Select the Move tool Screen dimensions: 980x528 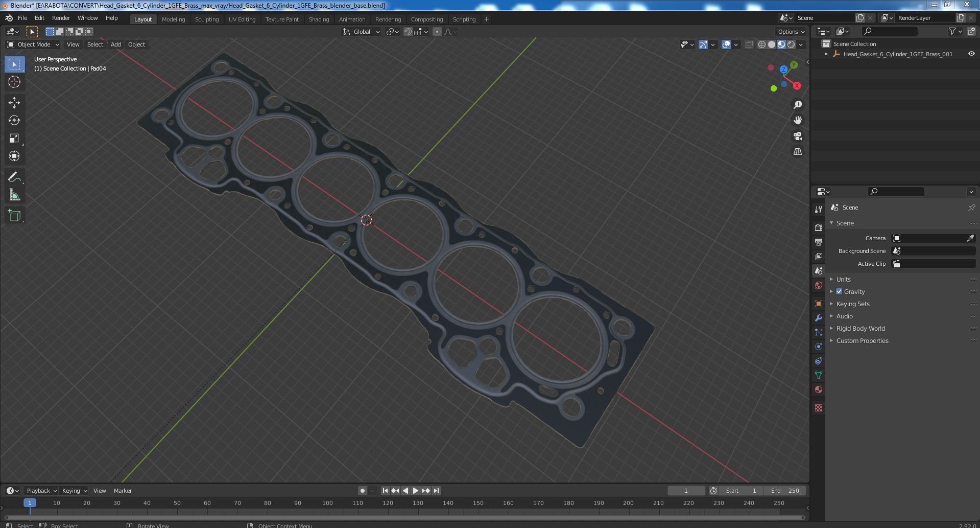pos(14,102)
